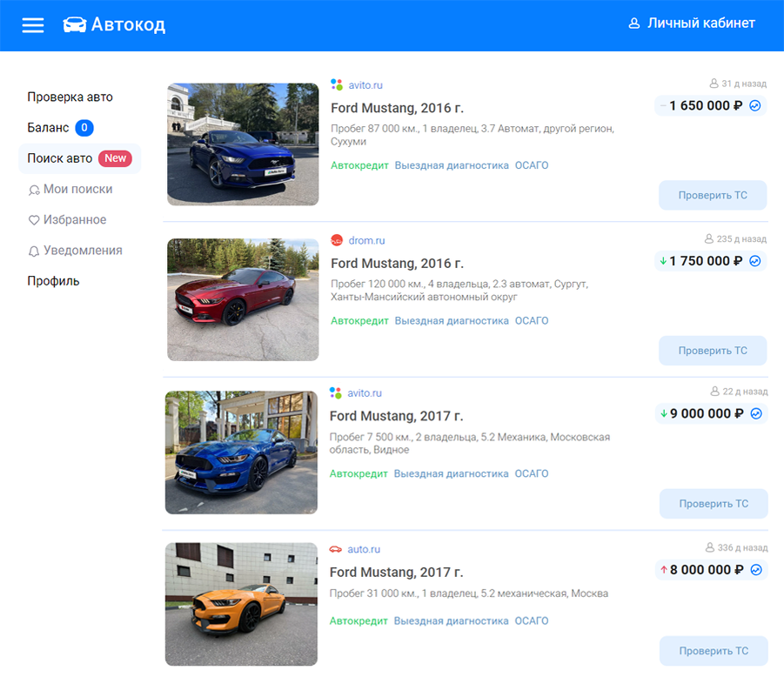Click ОСАГО on 9 000 000 listing
Viewport: 784px width, 677px height.
532,473
